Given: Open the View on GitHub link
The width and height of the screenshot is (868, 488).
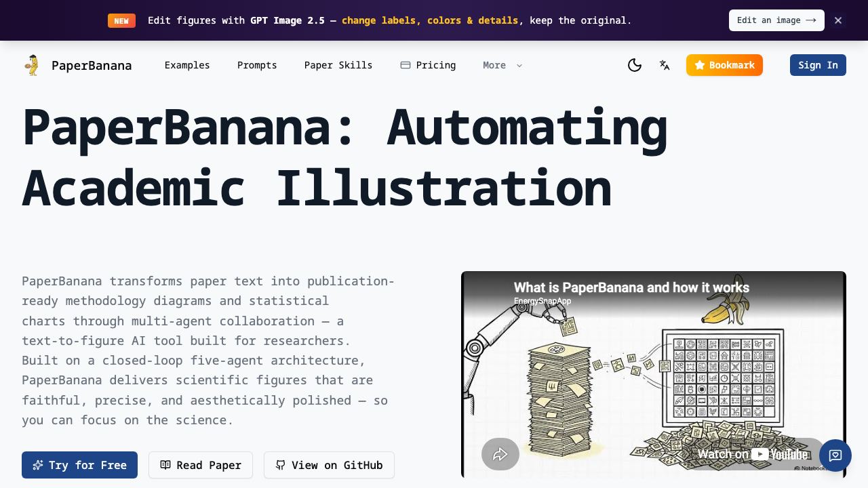Looking at the screenshot, I should tap(329, 465).
